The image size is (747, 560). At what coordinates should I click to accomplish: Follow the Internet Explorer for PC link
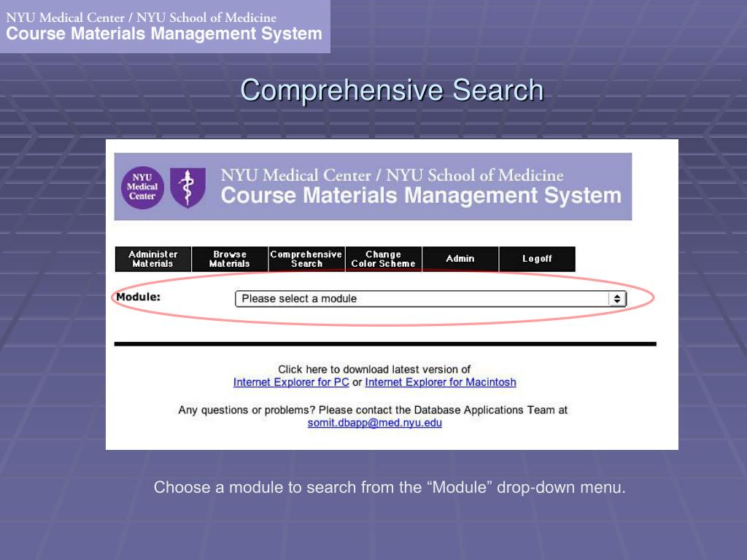(291, 382)
